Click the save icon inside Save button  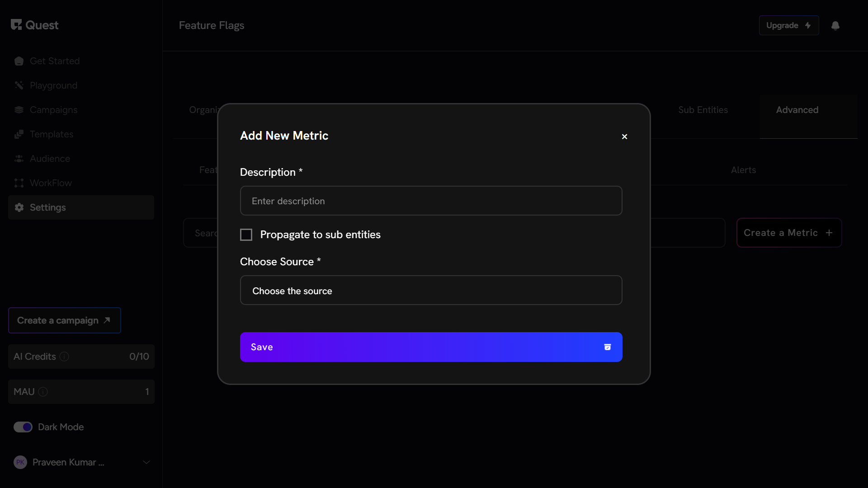pos(607,347)
